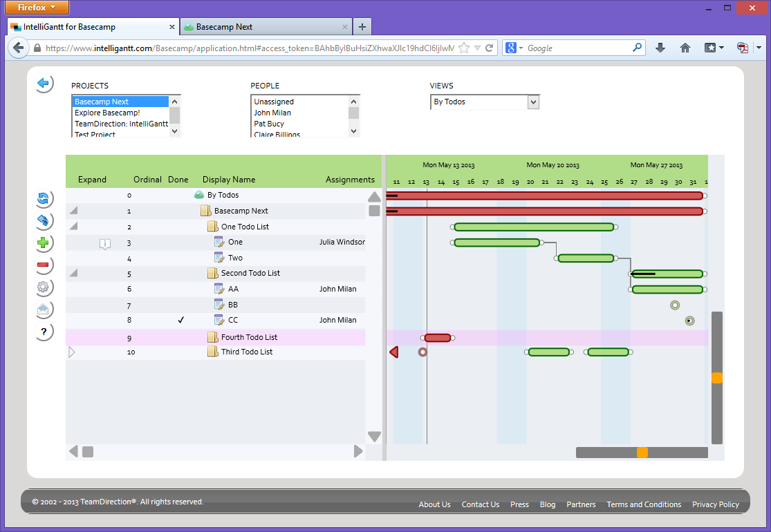The height and width of the screenshot is (532, 771).
Task: Click the bookmark star in the address bar
Action: pos(464,48)
